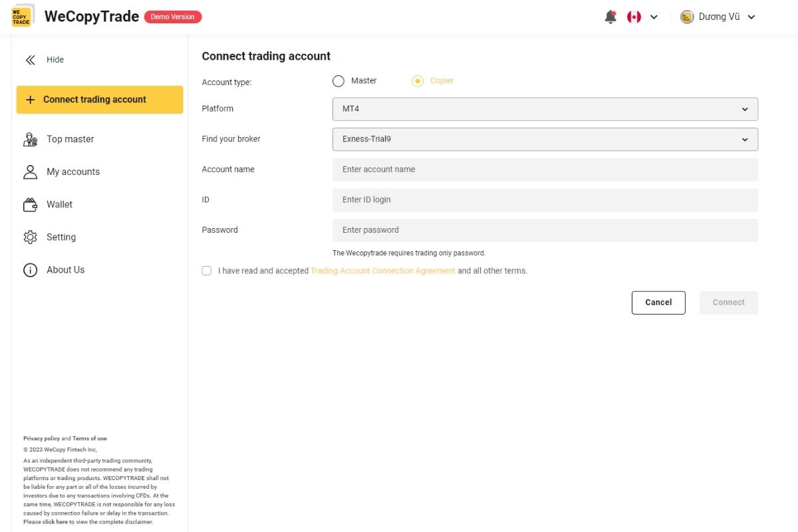Open the Trading Account Connection Agreement link
This screenshot has height=532, width=798.
(382, 271)
